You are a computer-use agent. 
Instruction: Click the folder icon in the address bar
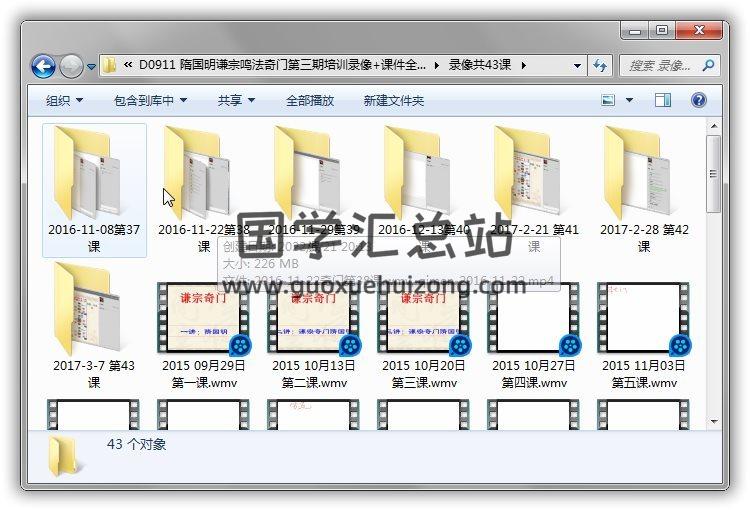[110, 65]
